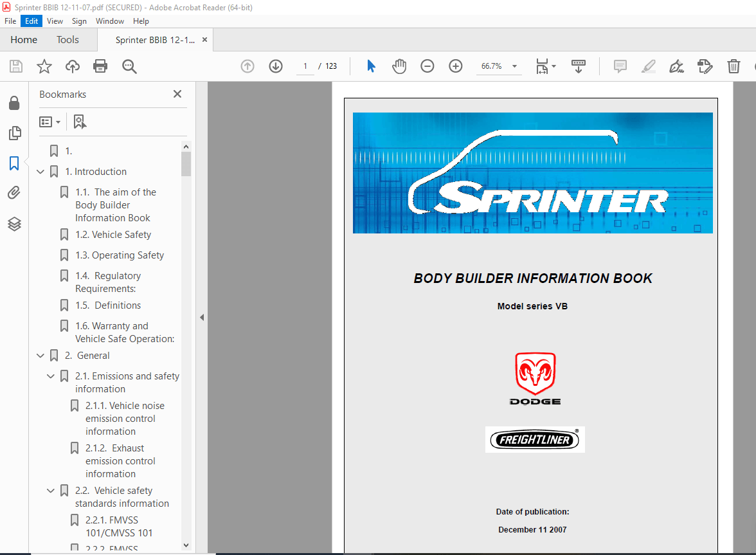Switch to the Tools tab

[x=67, y=39]
